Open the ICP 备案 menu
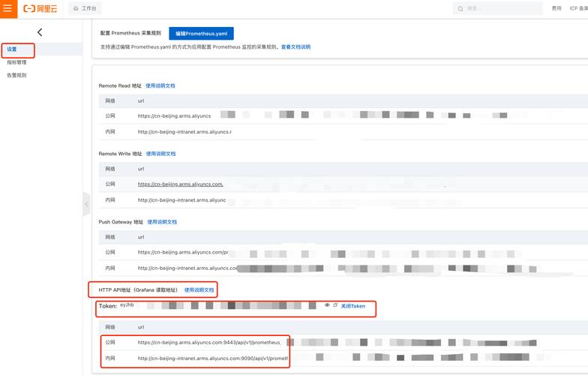Viewport: 588px width, 375px height. click(x=579, y=8)
